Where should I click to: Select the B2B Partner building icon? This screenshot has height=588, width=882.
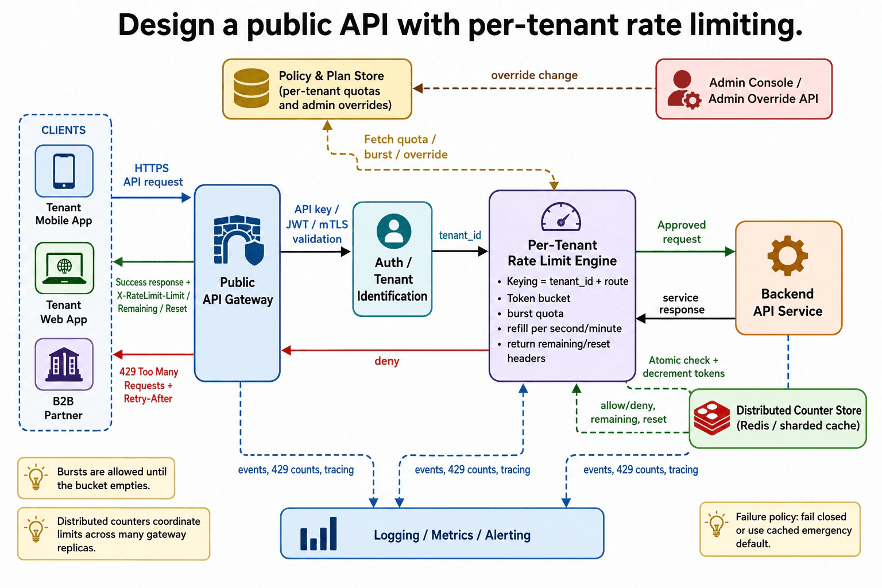(64, 364)
